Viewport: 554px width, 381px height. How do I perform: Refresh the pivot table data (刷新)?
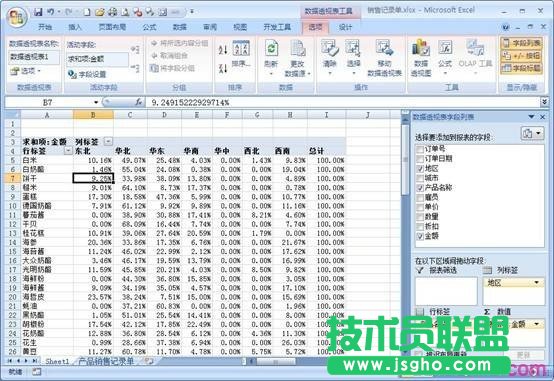(x=271, y=58)
